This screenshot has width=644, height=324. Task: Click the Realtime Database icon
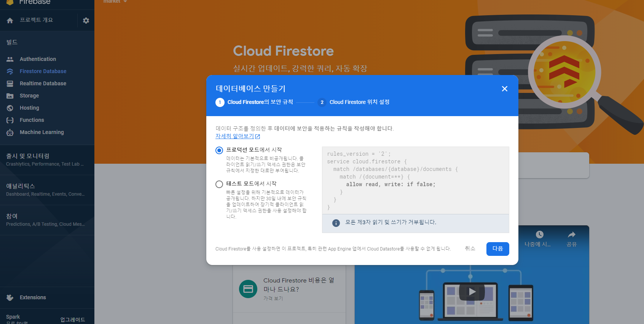(x=10, y=83)
